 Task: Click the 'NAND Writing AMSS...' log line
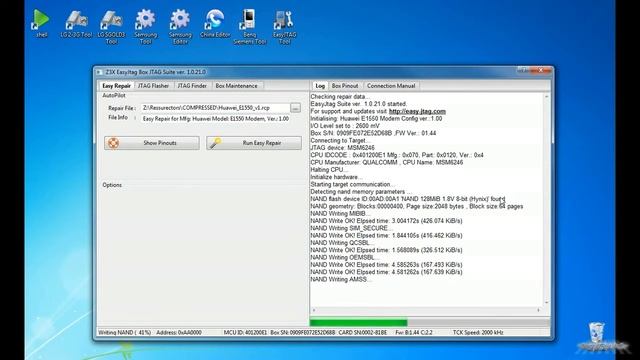[341, 280]
